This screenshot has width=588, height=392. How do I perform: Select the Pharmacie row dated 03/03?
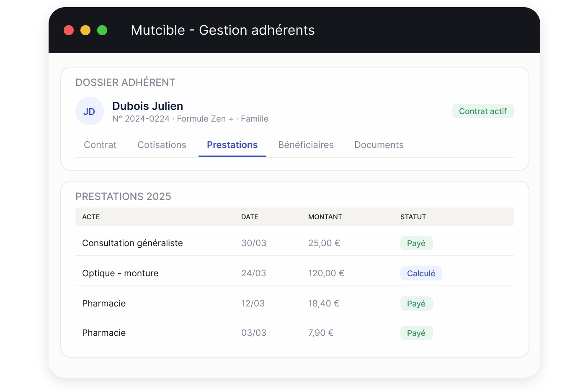click(295, 333)
